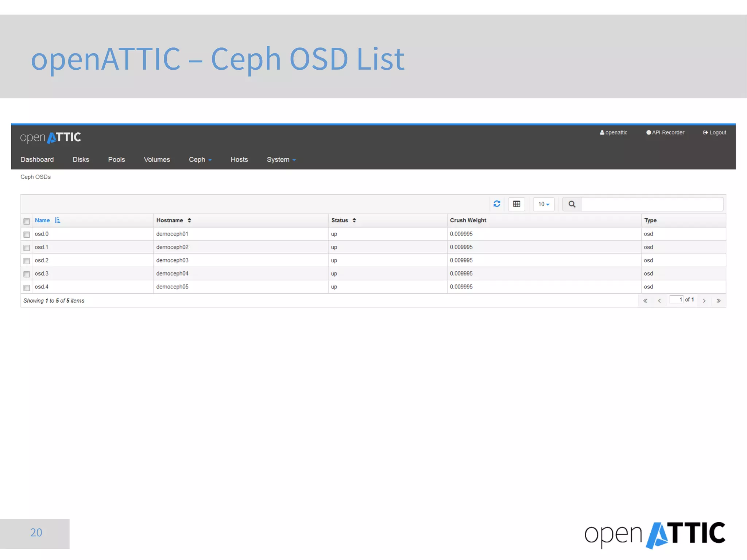Click the 'Showing 1 to 5 of 5 items' text

click(x=54, y=300)
